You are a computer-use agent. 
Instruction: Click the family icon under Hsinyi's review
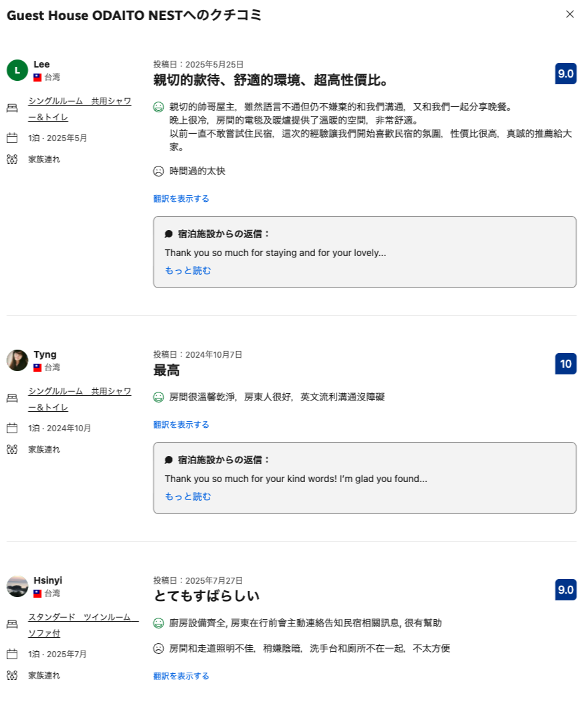(12, 675)
